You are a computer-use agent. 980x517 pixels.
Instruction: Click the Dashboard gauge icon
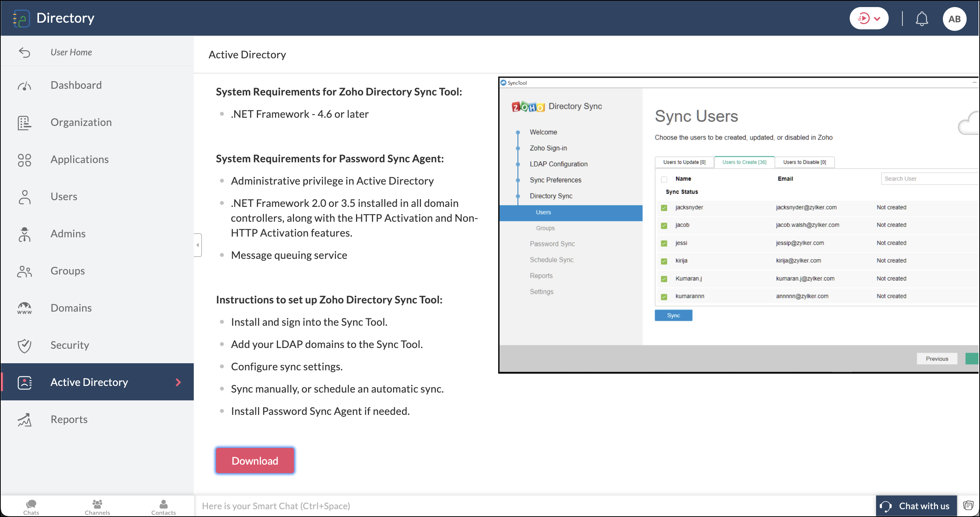(x=24, y=85)
